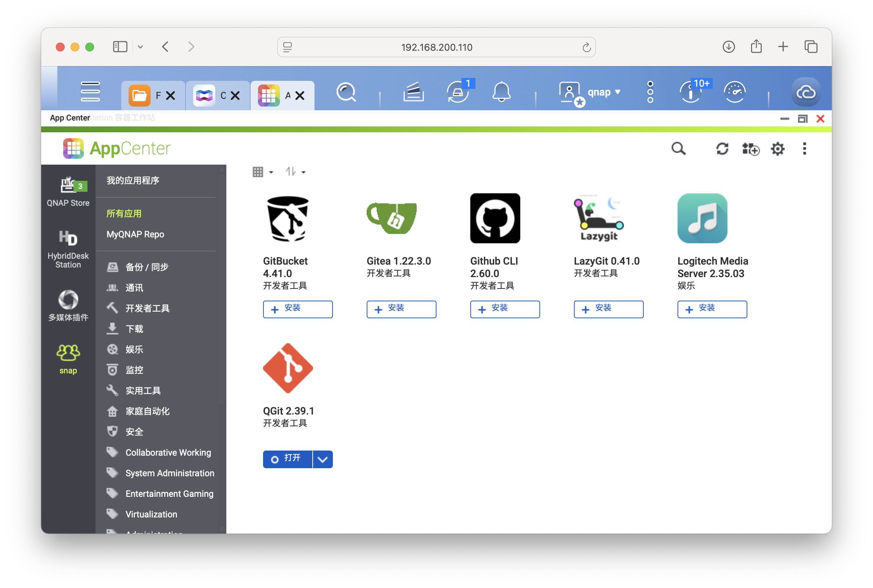873x588 pixels.
Task: Show Safari downloads
Action: coord(728,47)
